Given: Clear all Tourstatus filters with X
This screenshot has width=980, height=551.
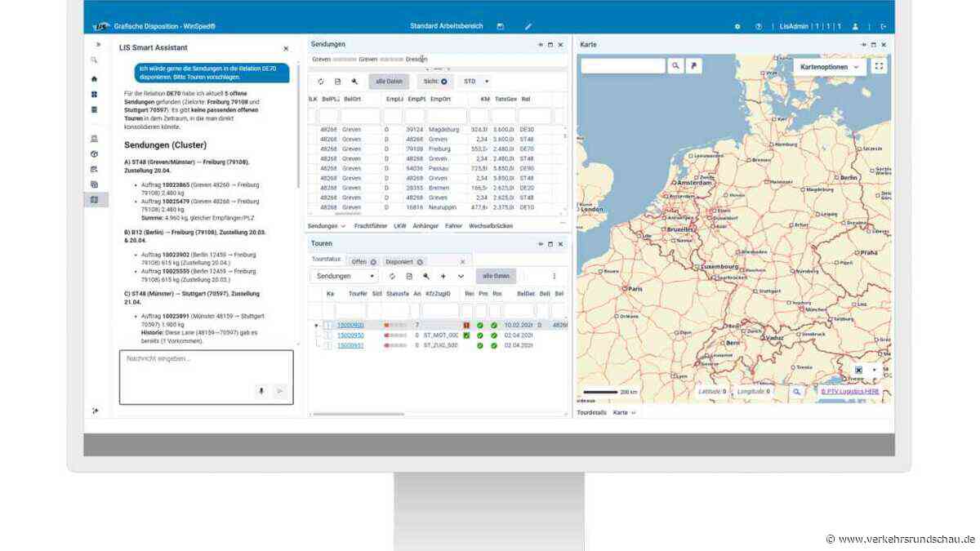Looking at the screenshot, I should (462, 261).
